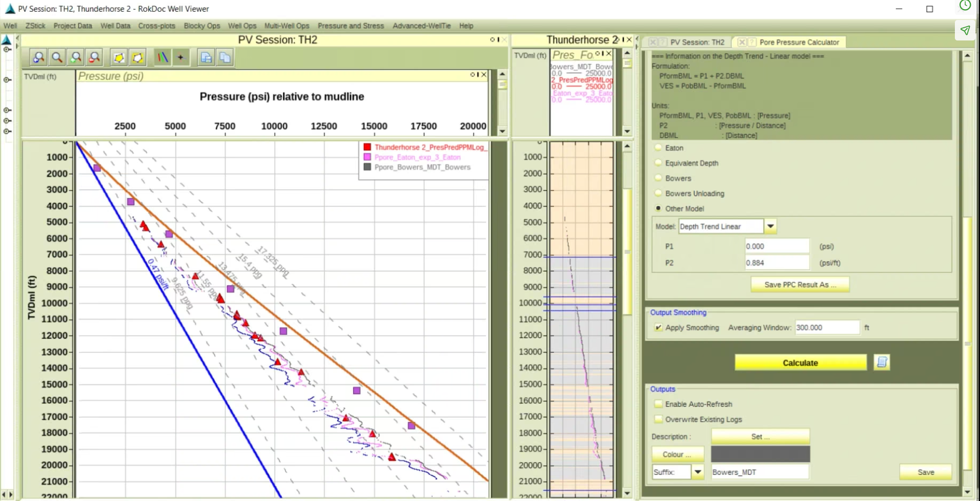This screenshot has height=501, width=980.
Task: Click the save/copy view icon in toolbar
Action: pos(206,57)
